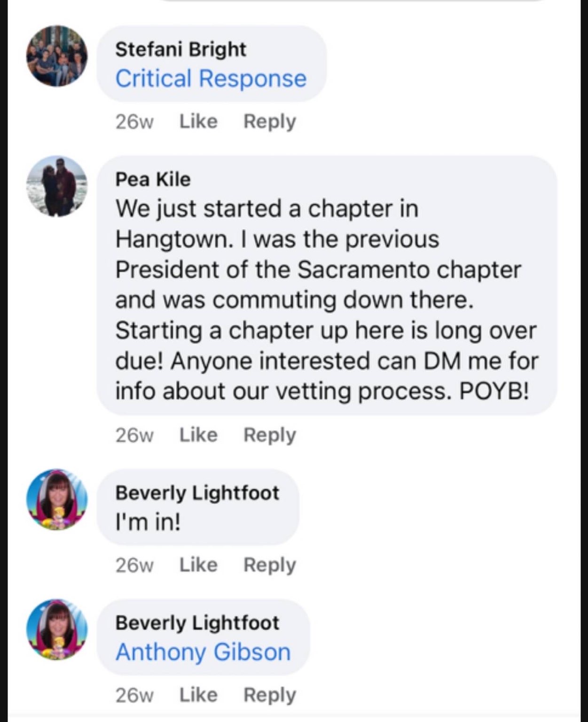Reply to Pea Kile's Hangtown comment
The width and height of the screenshot is (588, 722).
[269, 435]
